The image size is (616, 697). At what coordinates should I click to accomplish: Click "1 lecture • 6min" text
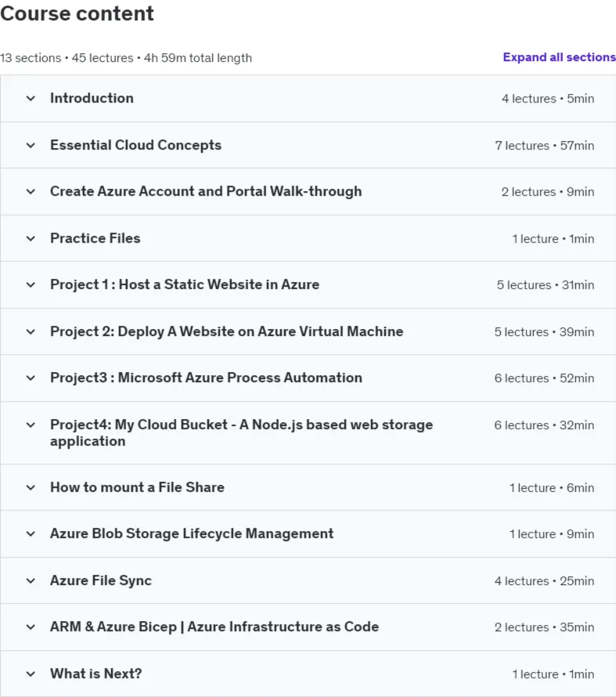pos(552,488)
